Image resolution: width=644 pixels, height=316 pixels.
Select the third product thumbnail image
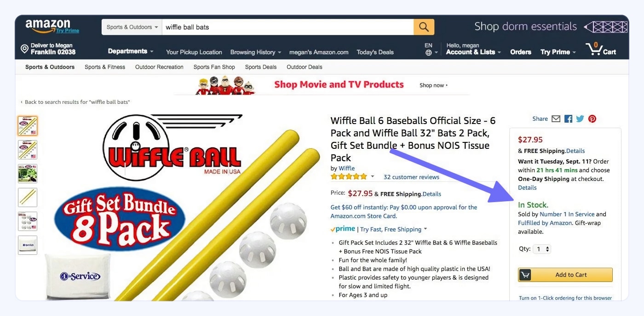28,174
